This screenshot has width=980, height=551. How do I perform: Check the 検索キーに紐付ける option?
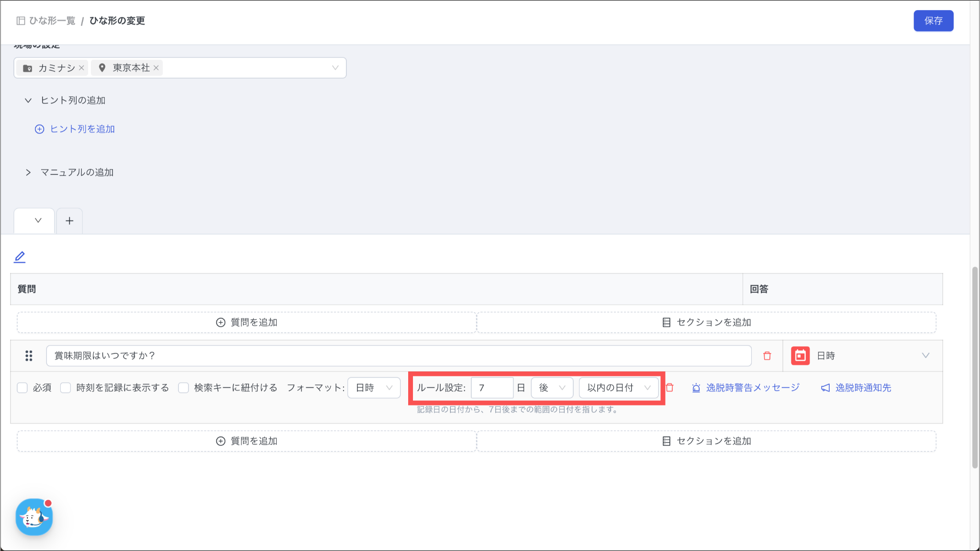click(x=183, y=388)
